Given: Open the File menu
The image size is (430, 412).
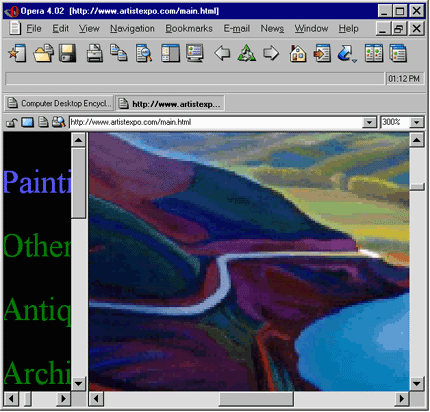Looking at the screenshot, I should [x=34, y=29].
